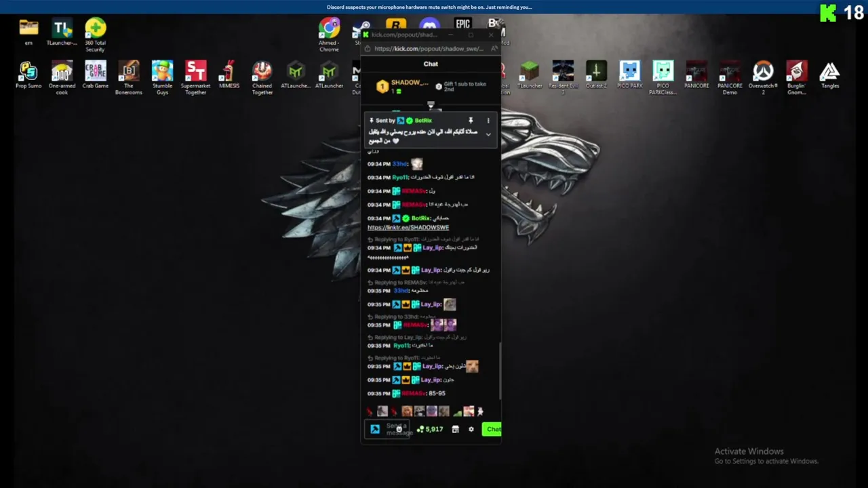Select blonde woman quick emote
868x488 pixels.
[406, 411]
